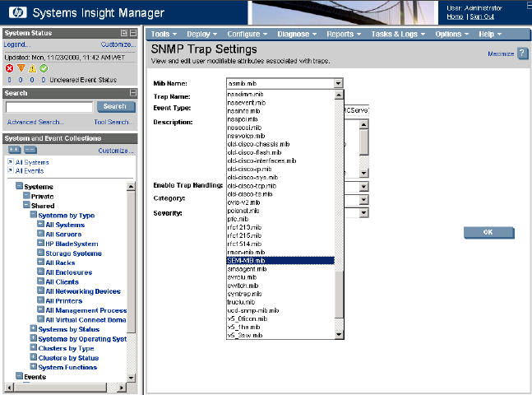Click the collapse-all collections button

(x=30, y=150)
